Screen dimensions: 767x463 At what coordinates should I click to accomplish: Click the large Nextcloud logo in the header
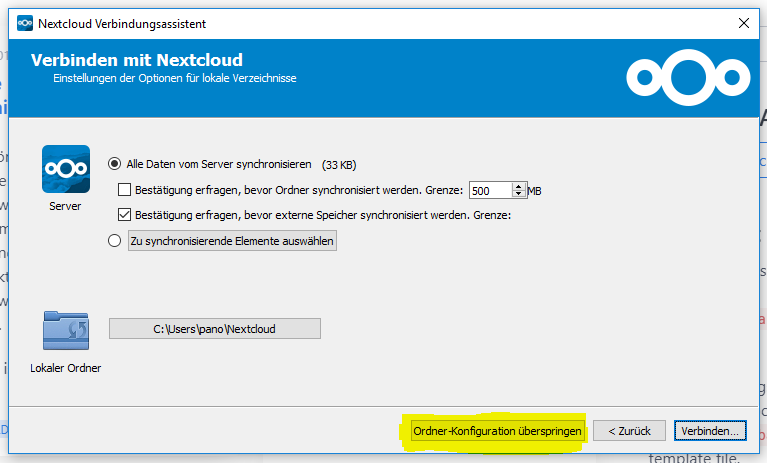[x=687, y=77]
